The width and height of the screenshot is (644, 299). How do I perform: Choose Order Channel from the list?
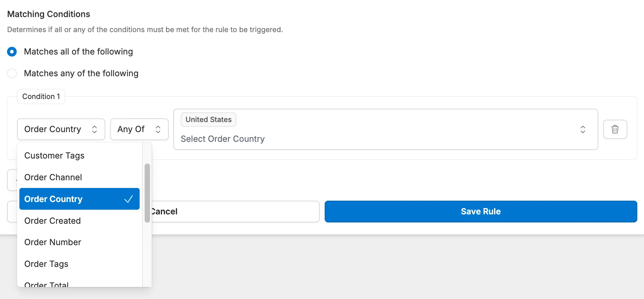point(53,177)
